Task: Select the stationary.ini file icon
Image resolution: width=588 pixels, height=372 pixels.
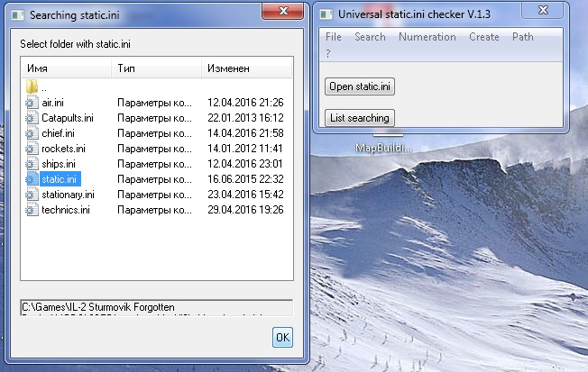Action: [32, 195]
